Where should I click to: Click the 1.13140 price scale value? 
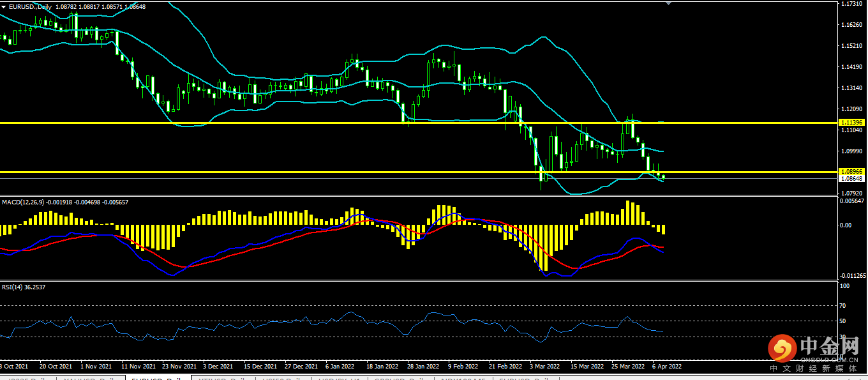click(853, 88)
